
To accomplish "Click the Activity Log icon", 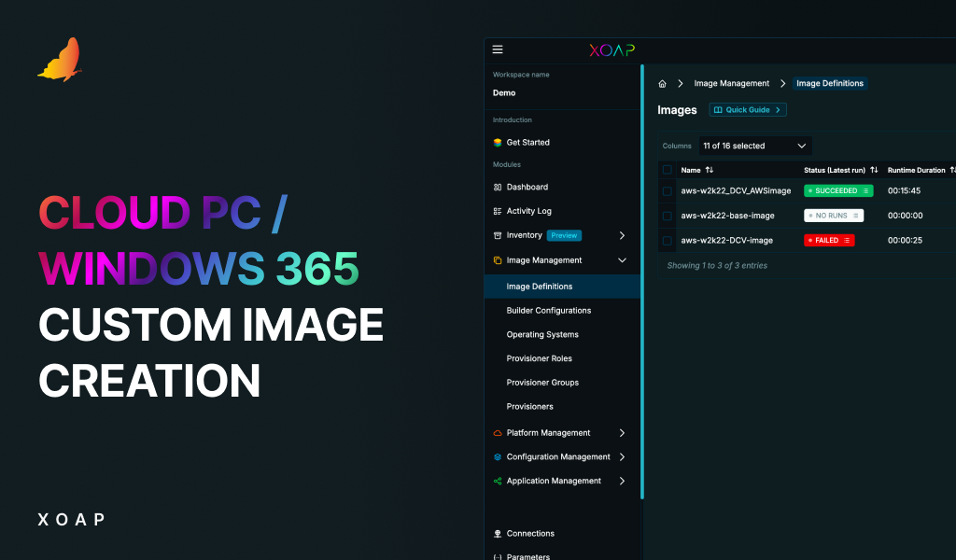I will pos(498,212).
